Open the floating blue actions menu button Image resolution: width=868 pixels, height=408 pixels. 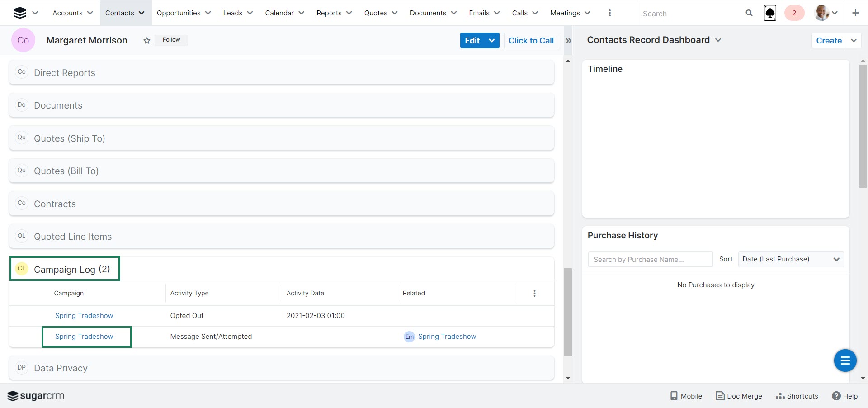click(x=845, y=361)
